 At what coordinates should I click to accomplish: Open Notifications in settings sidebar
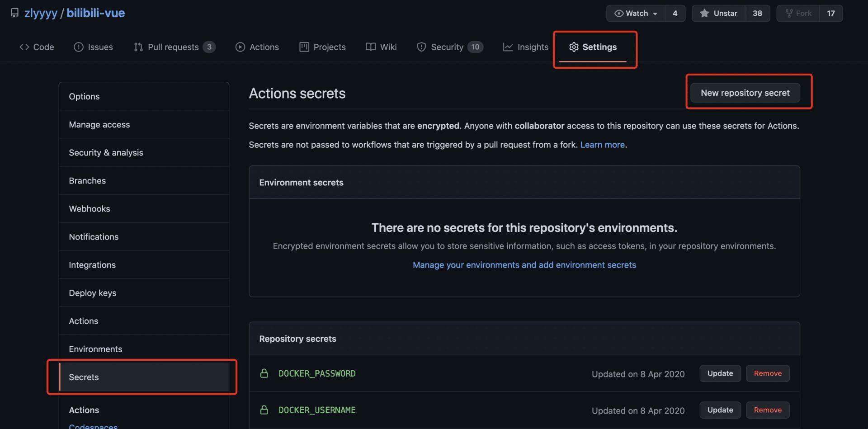[x=144, y=236]
